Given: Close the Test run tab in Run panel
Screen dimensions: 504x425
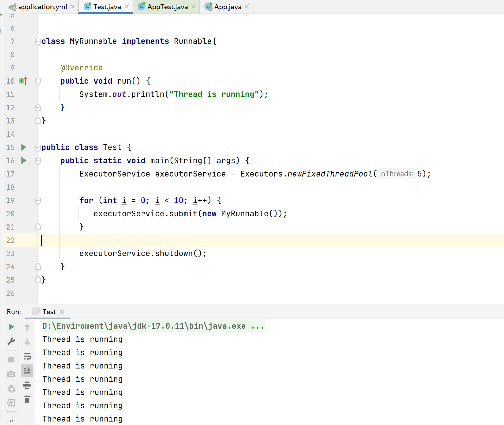Looking at the screenshot, I should point(62,312).
